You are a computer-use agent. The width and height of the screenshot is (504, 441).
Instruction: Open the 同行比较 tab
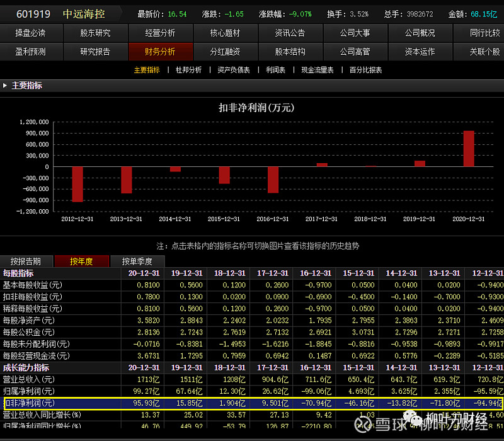point(479,33)
